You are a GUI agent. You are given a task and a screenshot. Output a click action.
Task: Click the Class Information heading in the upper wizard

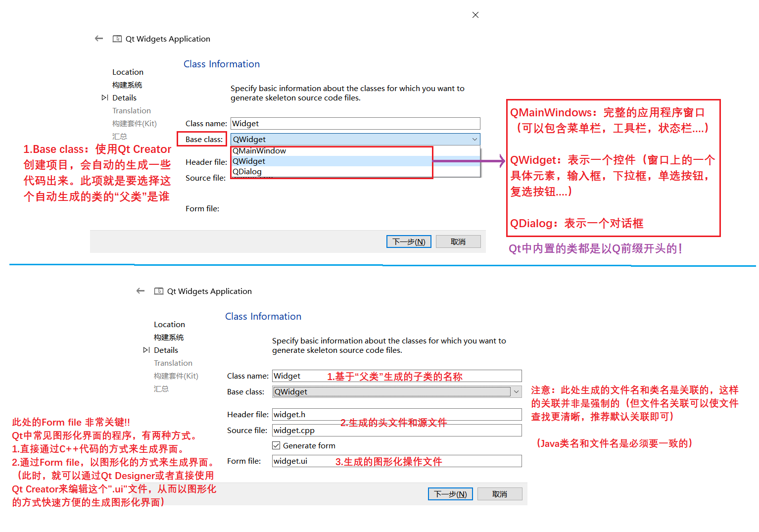[222, 64]
